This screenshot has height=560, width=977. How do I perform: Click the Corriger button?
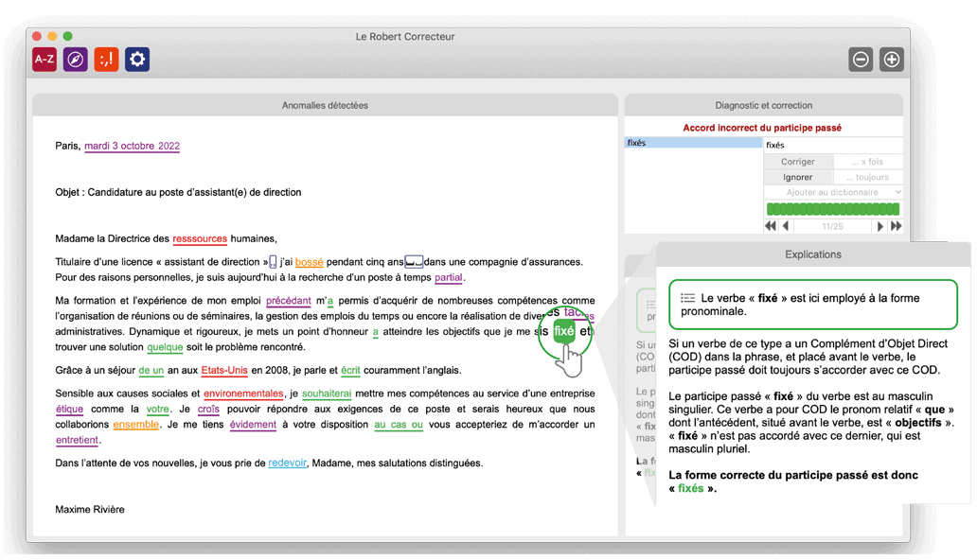798,162
